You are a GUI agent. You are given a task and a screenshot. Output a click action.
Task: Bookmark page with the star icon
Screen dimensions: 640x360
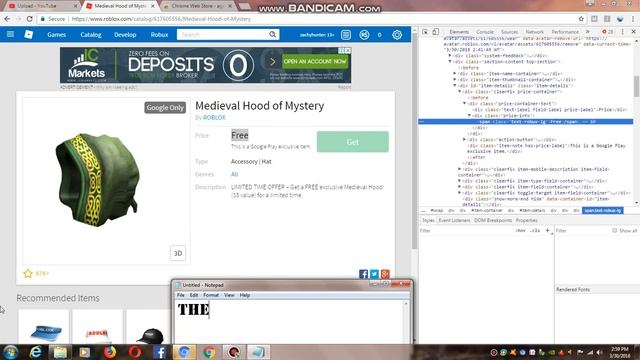581,19
